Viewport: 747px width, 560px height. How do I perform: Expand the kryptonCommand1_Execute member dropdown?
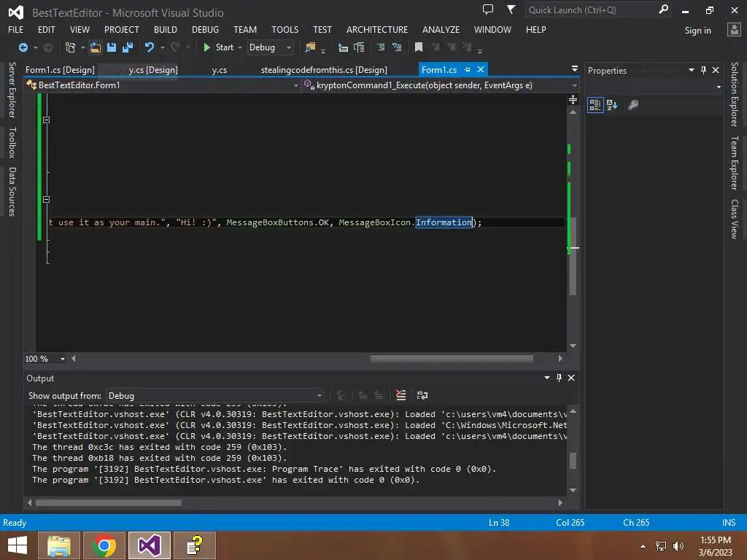[x=574, y=85]
